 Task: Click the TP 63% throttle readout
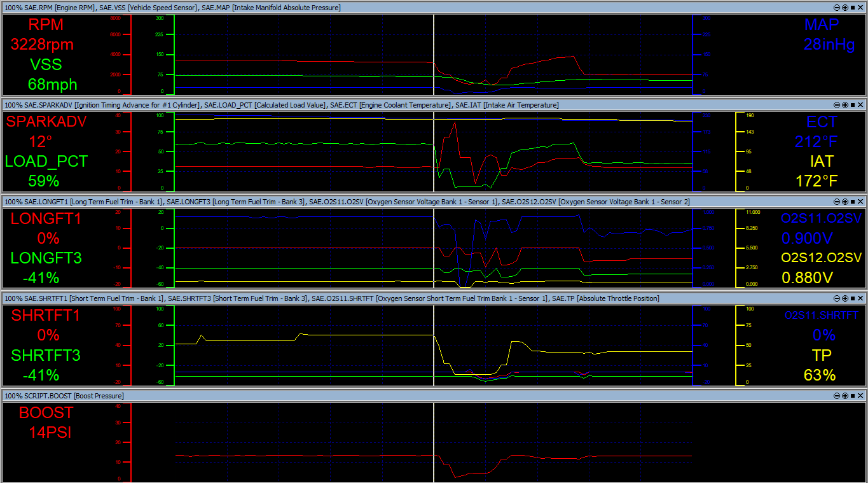[819, 375]
